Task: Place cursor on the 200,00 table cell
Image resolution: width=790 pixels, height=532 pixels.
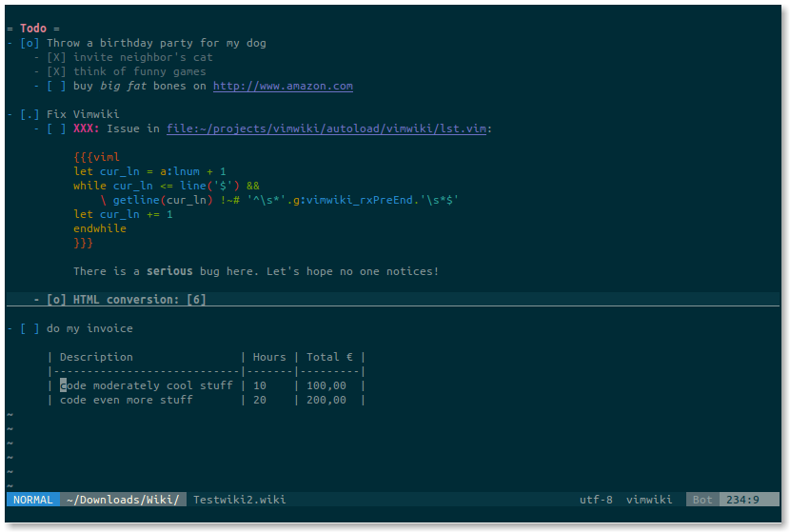Action: (x=326, y=400)
